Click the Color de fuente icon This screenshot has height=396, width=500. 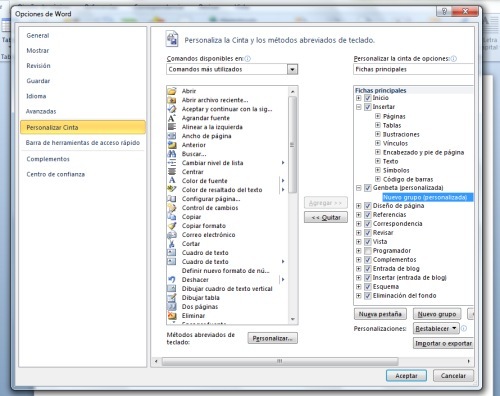172,181
